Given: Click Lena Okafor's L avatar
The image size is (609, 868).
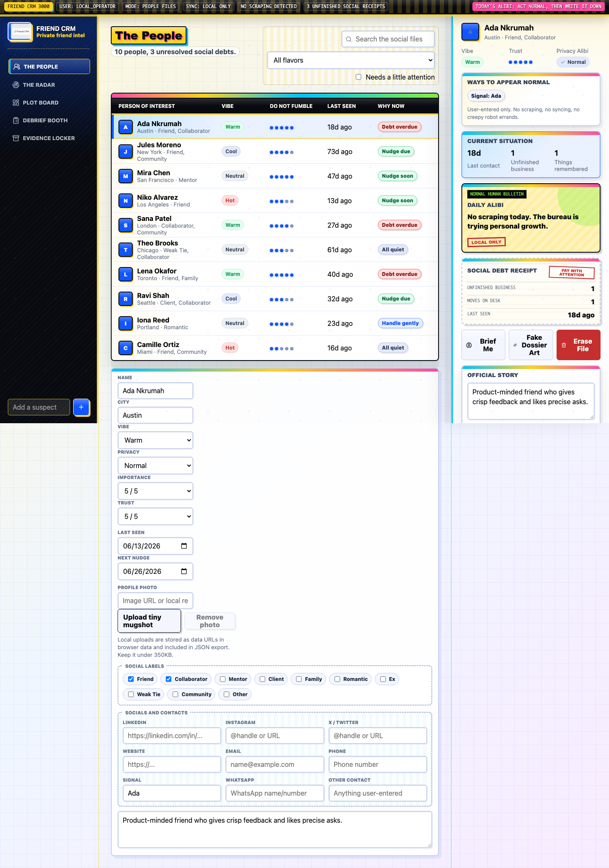Looking at the screenshot, I should (x=126, y=274).
